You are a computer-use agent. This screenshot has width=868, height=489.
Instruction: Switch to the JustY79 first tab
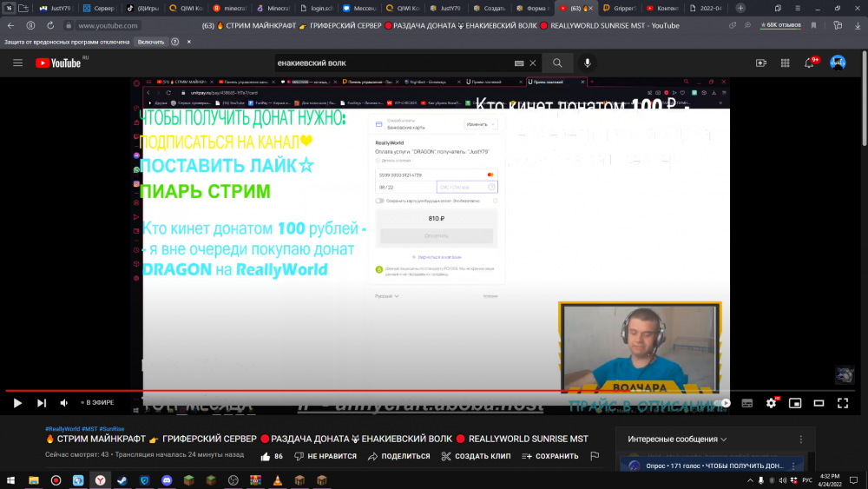56,9
